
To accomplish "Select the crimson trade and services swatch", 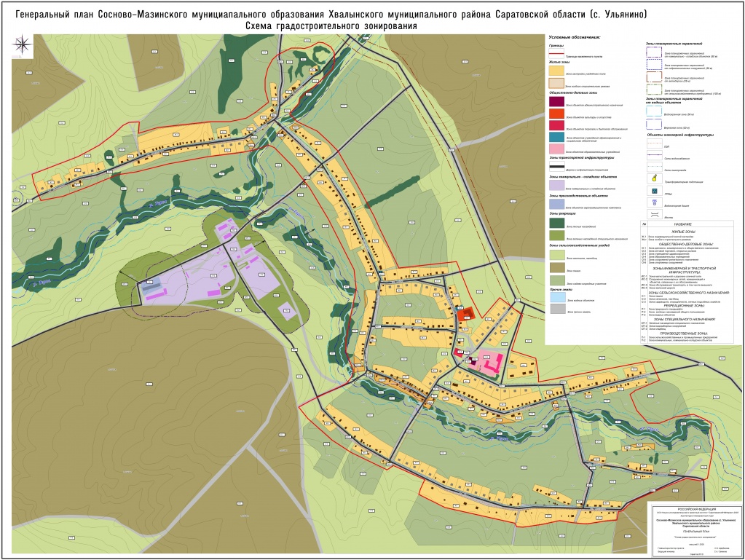I will (x=557, y=125).
